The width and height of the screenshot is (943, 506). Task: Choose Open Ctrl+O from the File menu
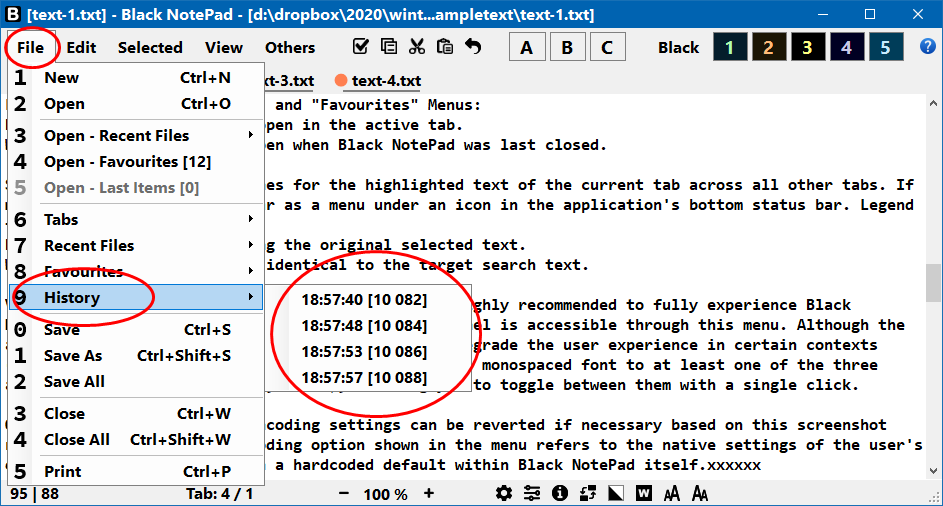(x=137, y=103)
